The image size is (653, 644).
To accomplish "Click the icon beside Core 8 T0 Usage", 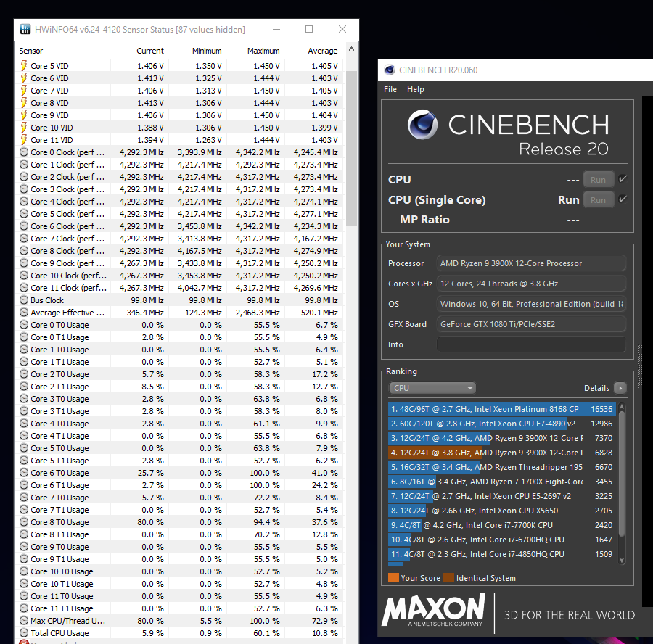I will click(x=24, y=522).
